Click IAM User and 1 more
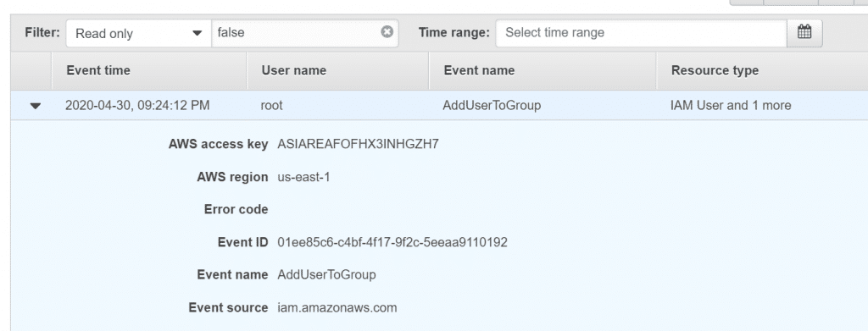The height and width of the screenshot is (331, 868). coord(730,106)
